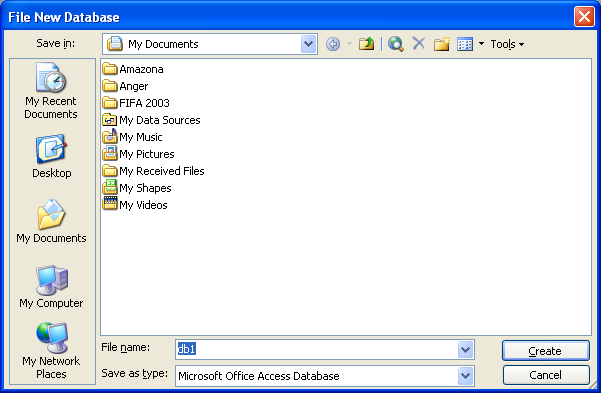
Task: Select My Music folder icon
Action: point(110,136)
